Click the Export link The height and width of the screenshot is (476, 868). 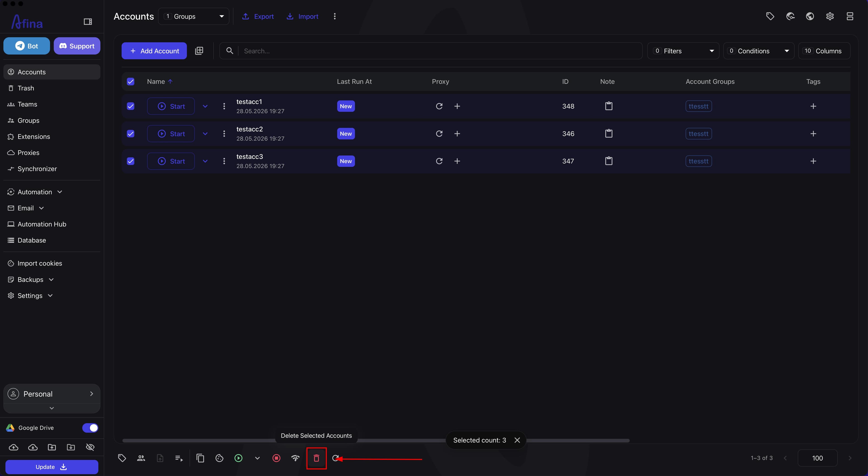258,16
